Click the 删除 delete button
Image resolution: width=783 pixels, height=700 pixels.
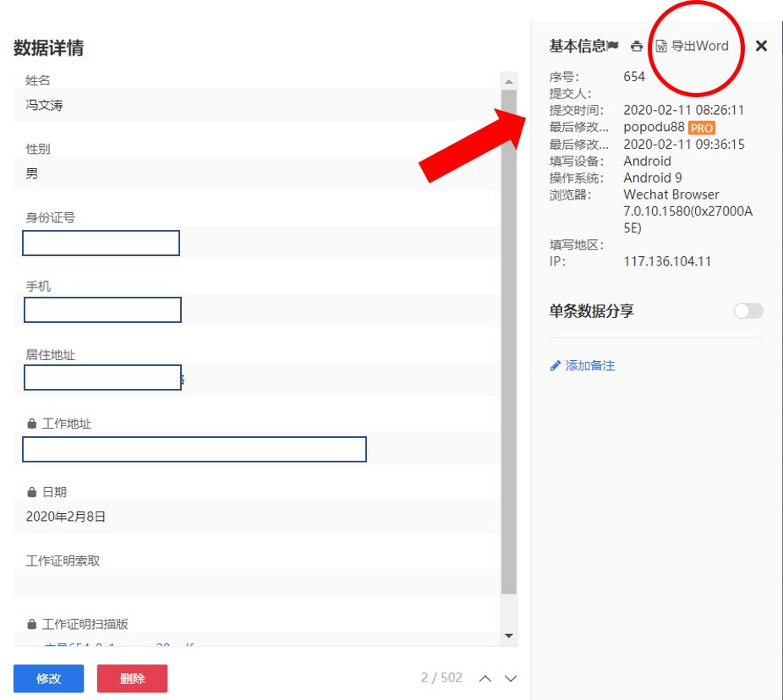pos(132,678)
